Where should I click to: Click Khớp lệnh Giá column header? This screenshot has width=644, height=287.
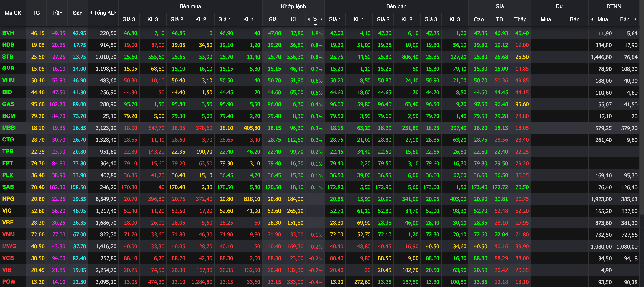pos(272,19)
